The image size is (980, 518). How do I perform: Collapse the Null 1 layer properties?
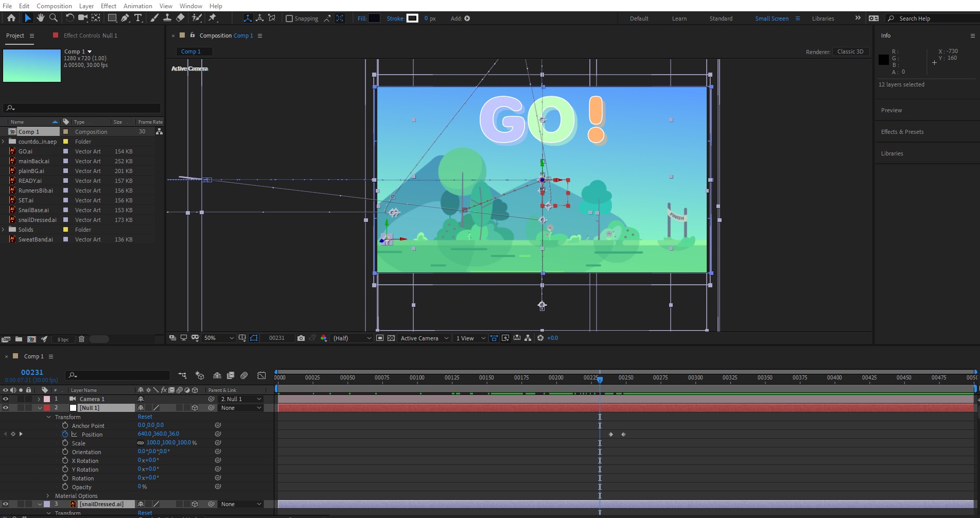[39, 408]
